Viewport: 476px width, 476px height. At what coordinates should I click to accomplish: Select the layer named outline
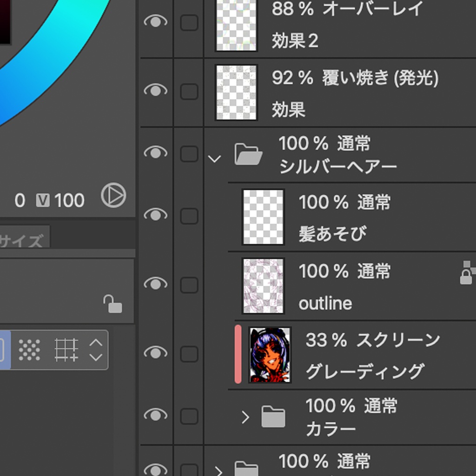tap(325, 303)
